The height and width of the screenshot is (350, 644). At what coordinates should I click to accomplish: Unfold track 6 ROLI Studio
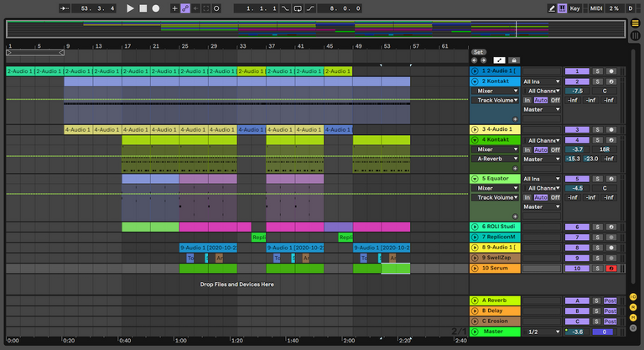475,227
